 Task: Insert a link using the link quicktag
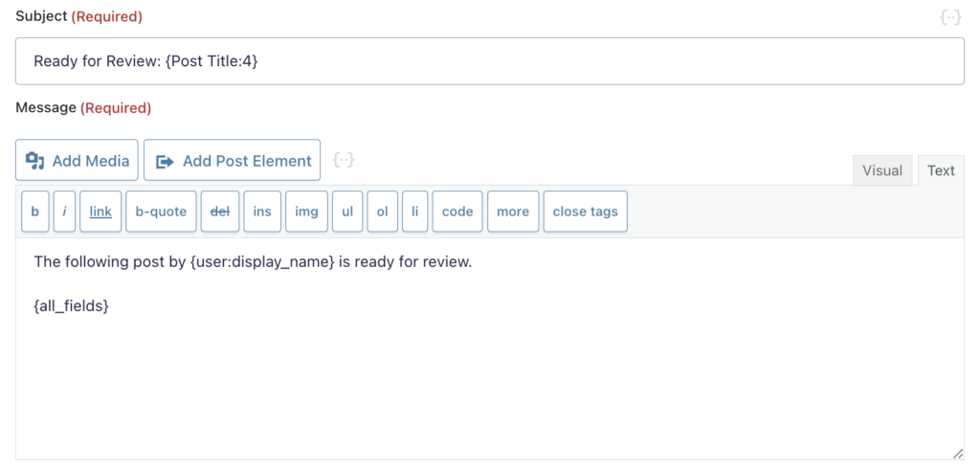click(100, 212)
